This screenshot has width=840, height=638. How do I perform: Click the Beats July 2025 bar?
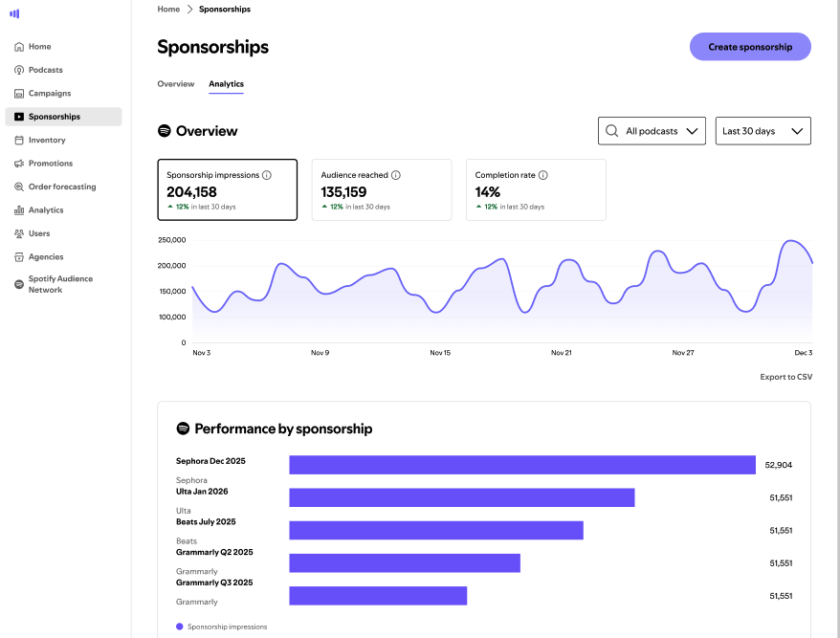click(436, 530)
